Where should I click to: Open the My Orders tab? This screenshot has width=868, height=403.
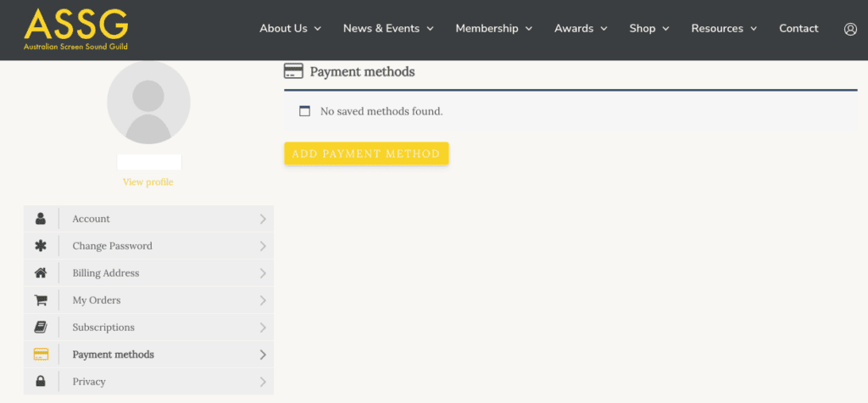click(x=148, y=299)
